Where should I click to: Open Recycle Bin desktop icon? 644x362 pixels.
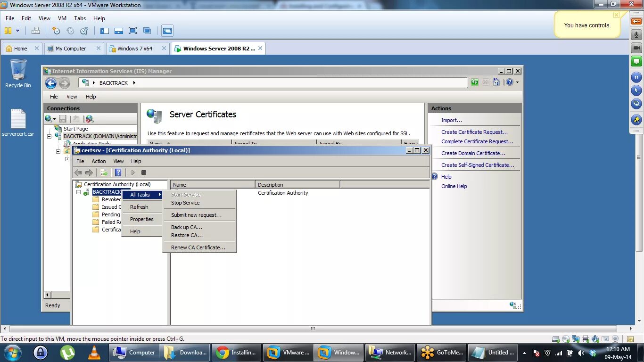(18, 73)
